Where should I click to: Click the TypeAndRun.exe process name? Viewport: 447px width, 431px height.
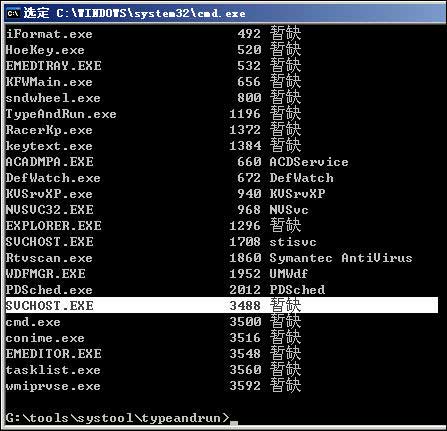tap(61, 114)
